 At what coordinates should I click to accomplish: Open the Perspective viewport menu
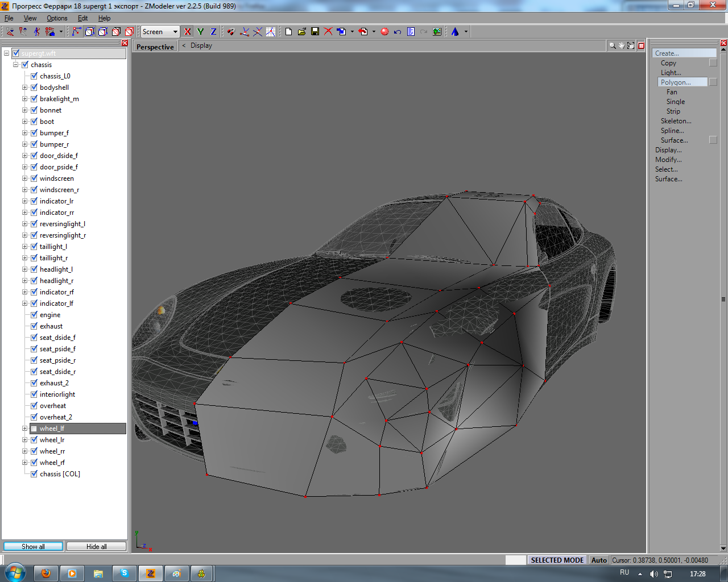[155, 47]
